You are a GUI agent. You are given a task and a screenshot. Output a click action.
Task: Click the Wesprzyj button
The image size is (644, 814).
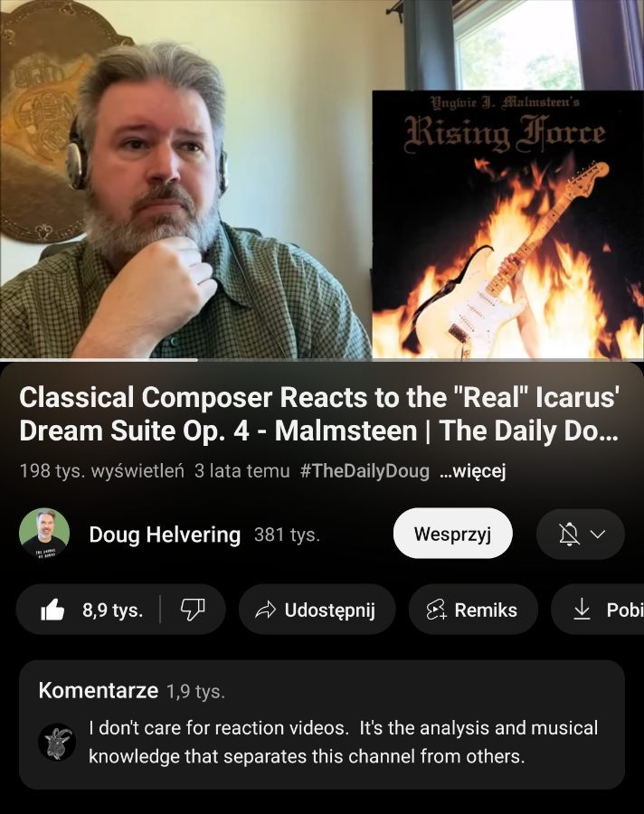[x=453, y=534]
